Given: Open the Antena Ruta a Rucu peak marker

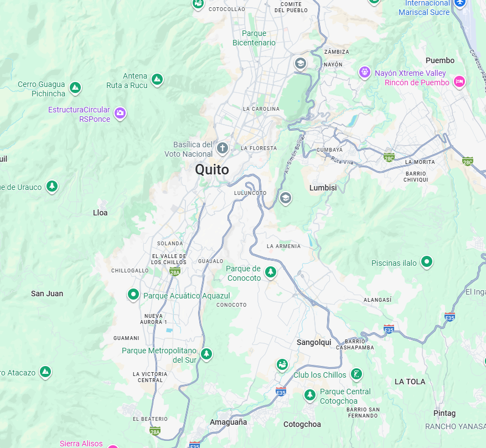Looking at the screenshot, I should point(157,79).
